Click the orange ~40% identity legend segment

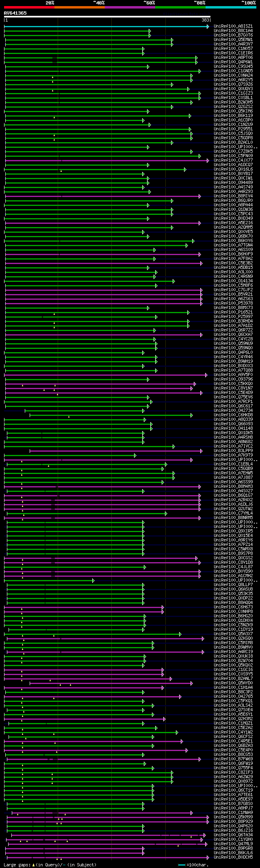[x=79, y=7]
